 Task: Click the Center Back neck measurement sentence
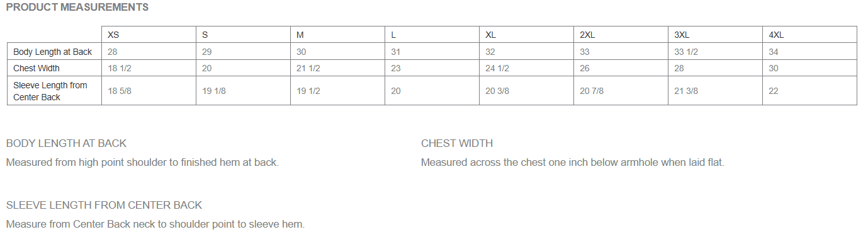coord(155,224)
